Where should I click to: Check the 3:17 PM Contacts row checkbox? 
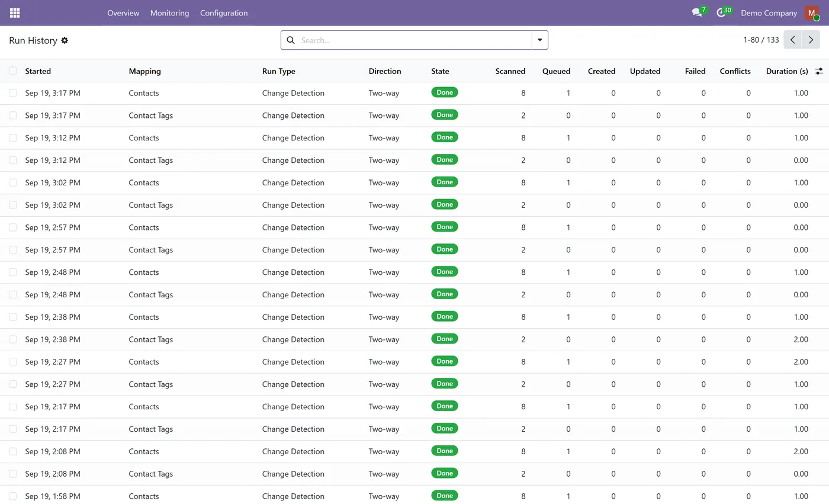coord(13,93)
